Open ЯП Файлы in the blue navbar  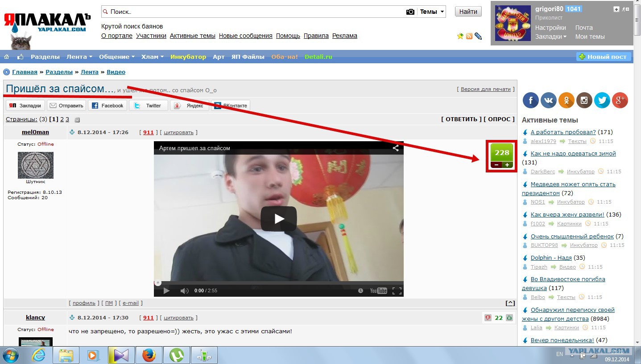point(248,57)
